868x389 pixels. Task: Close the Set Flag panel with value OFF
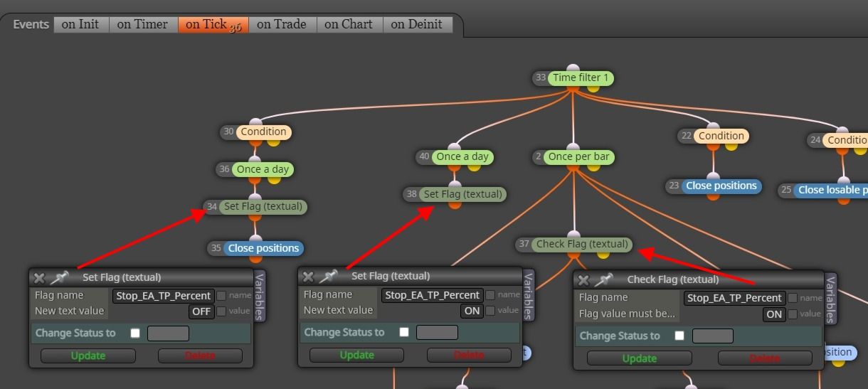(x=39, y=278)
